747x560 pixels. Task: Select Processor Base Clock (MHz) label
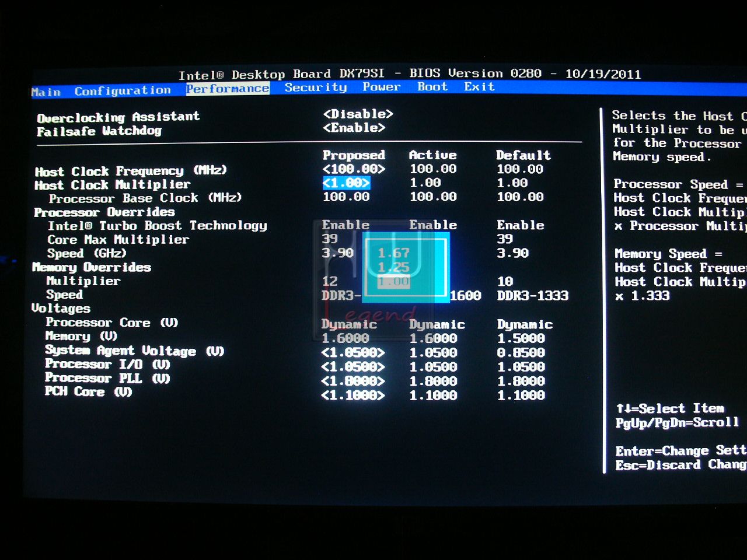point(145,198)
